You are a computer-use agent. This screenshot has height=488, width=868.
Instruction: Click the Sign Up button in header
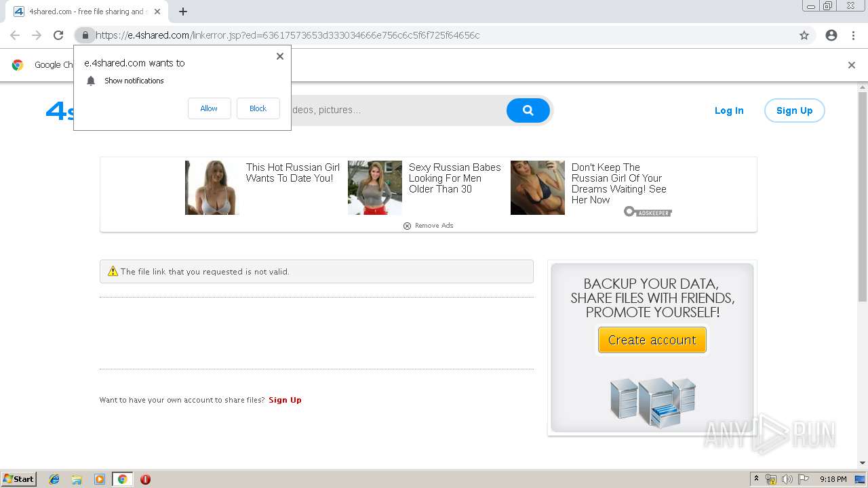pos(794,110)
